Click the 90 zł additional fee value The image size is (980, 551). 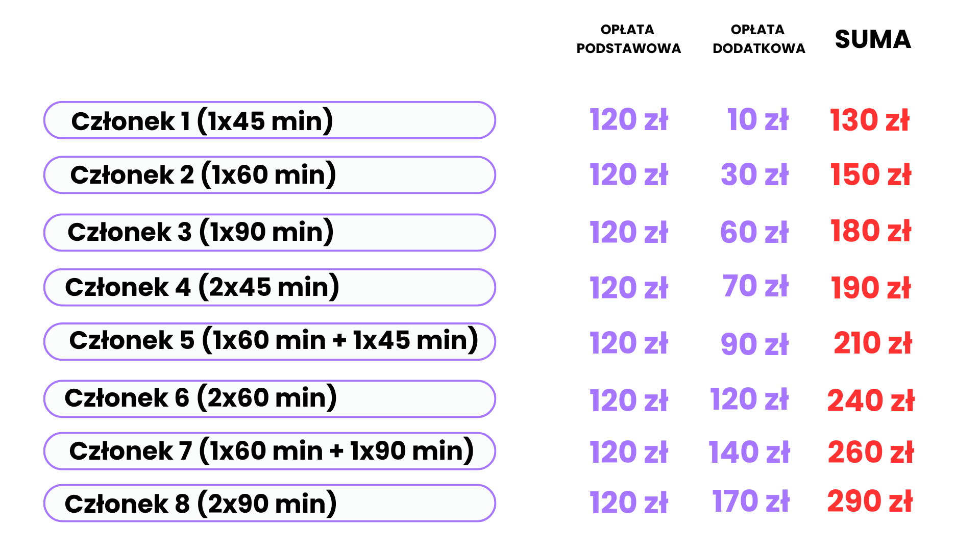coord(755,344)
